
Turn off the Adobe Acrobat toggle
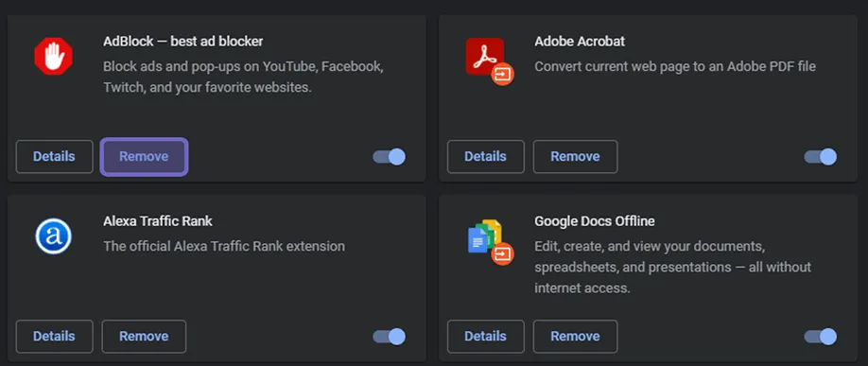click(821, 157)
